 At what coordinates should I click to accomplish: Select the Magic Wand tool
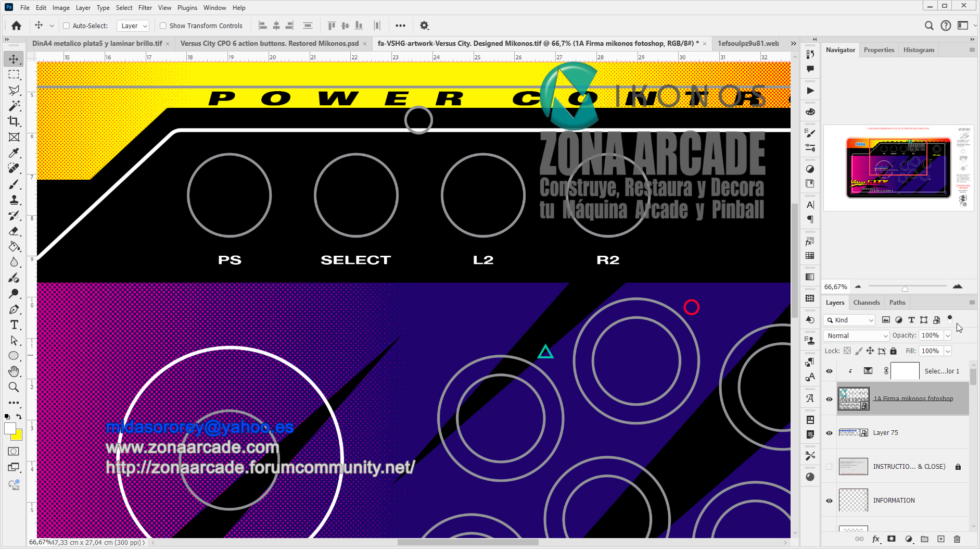click(14, 106)
